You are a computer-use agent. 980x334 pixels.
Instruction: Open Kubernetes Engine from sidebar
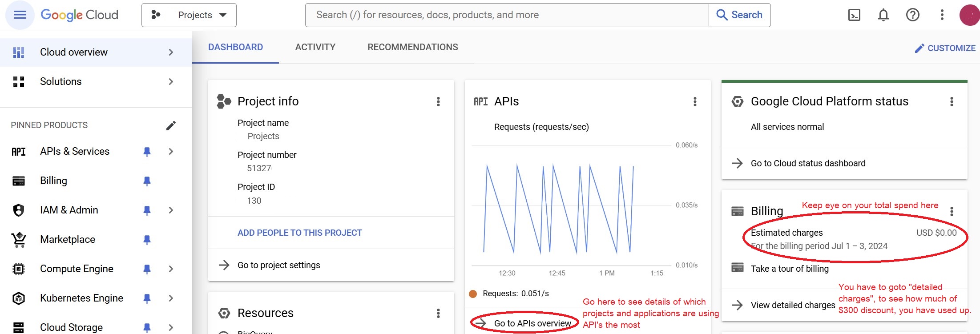pos(81,298)
